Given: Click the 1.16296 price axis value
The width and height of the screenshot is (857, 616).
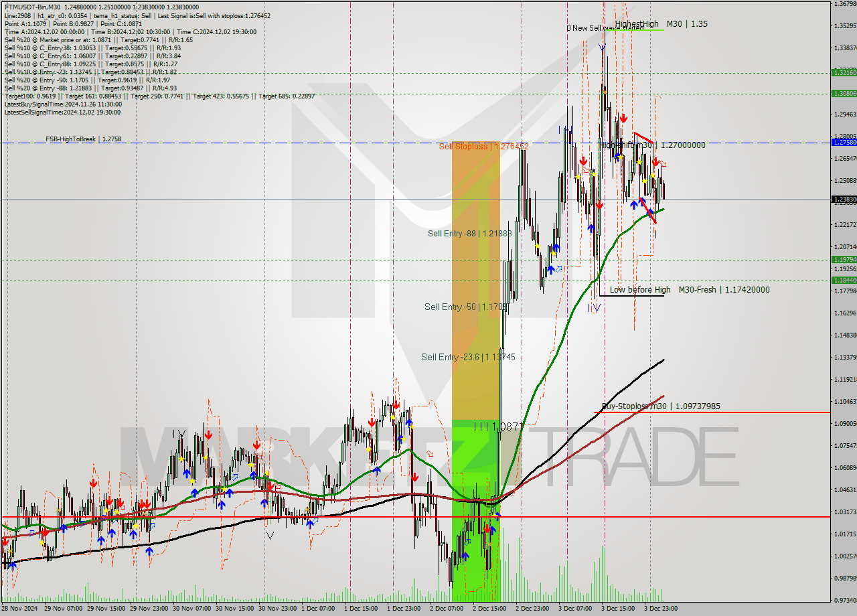Looking at the screenshot, I should coord(844,313).
